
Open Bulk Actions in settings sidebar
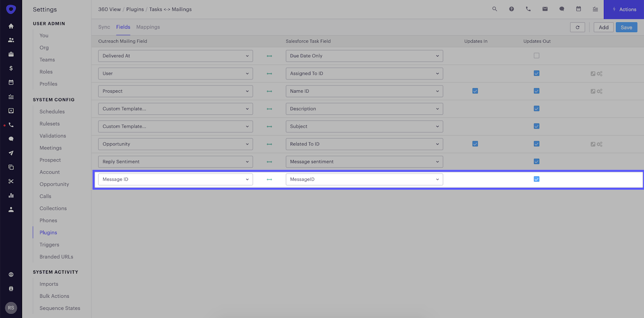point(54,296)
